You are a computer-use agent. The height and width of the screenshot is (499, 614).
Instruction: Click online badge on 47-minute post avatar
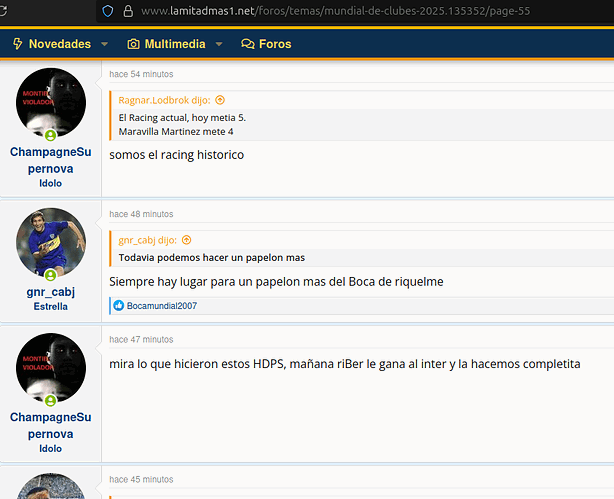click(x=51, y=401)
